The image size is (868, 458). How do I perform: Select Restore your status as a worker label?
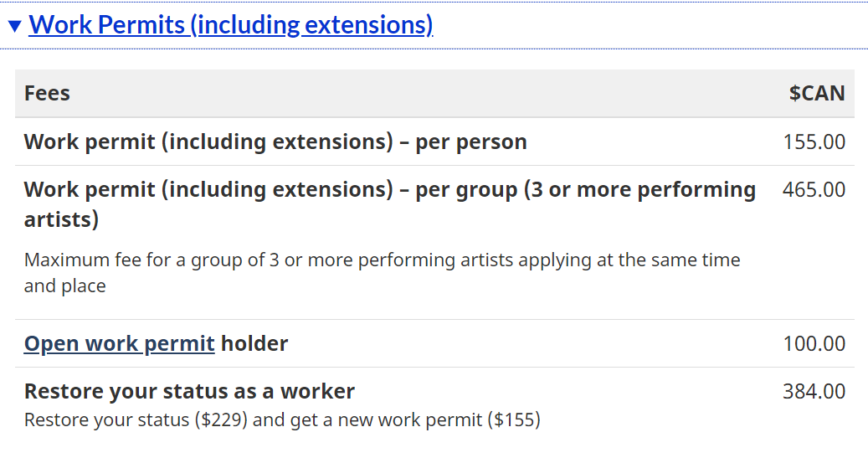189,391
